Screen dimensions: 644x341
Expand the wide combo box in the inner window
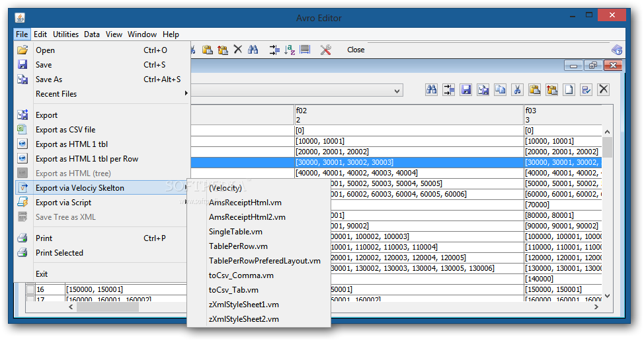pos(397,91)
